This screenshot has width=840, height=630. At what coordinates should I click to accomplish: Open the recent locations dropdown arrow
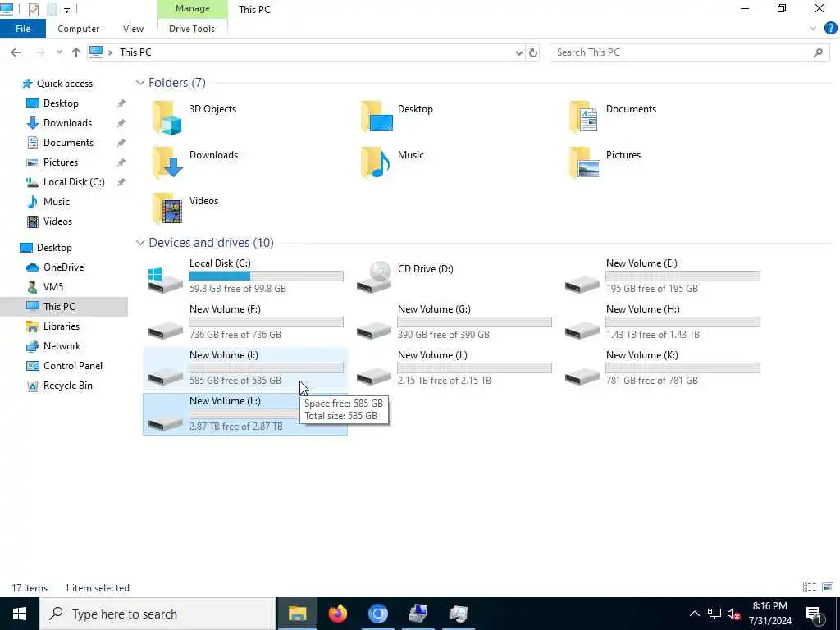point(59,52)
